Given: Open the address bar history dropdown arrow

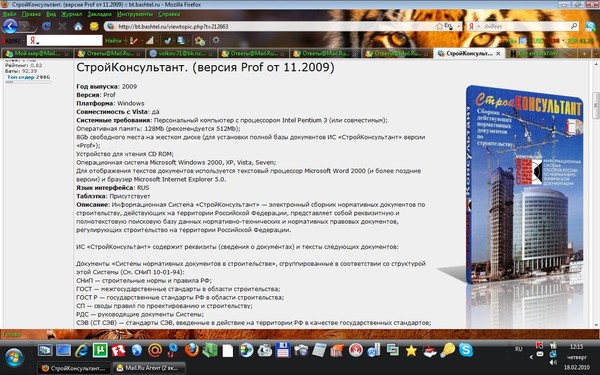Looking at the screenshot, I should (459, 26).
